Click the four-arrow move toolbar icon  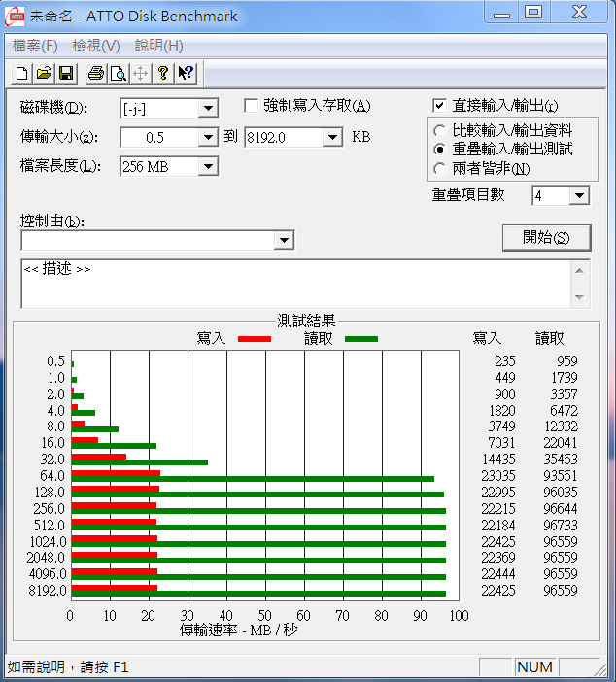pos(141,73)
